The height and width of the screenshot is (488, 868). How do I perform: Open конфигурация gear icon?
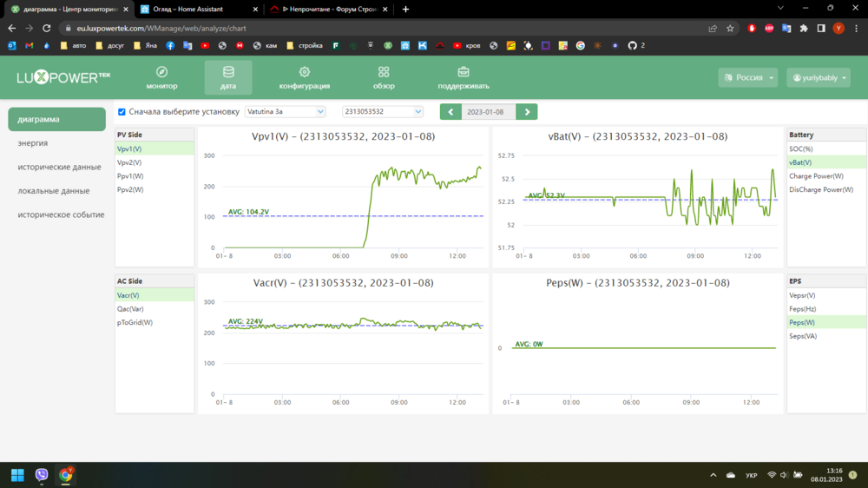tap(304, 73)
